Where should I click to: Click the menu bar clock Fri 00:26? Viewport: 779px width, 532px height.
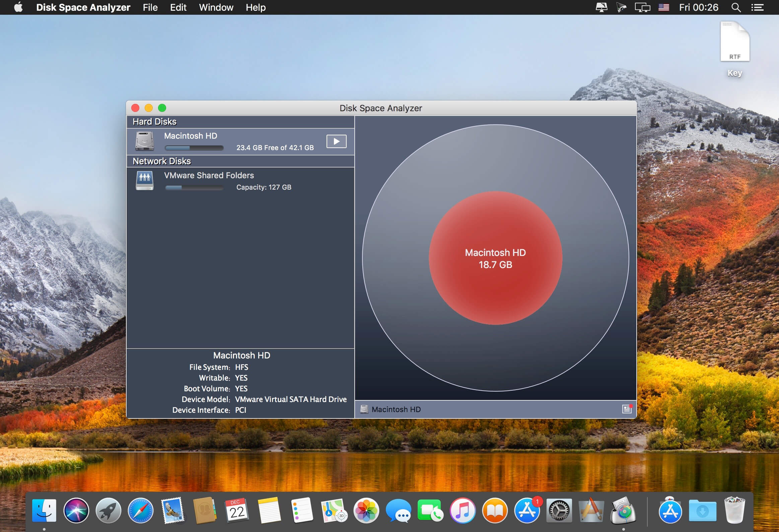pos(699,7)
